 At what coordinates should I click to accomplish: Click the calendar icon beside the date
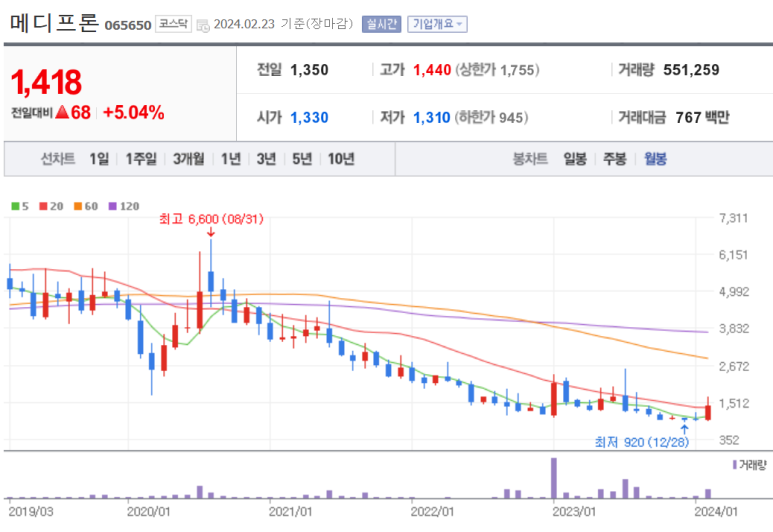[x=203, y=25]
